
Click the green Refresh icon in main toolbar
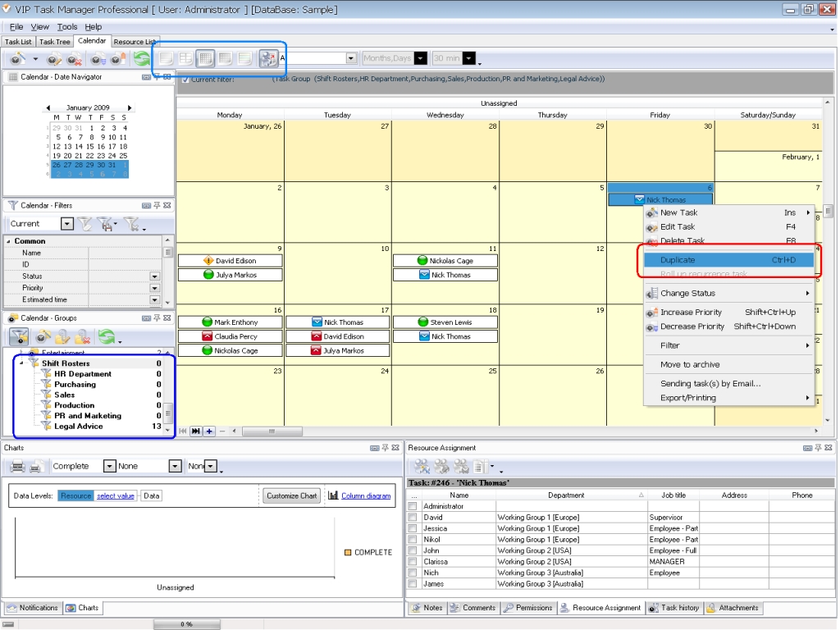coord(142,59)
